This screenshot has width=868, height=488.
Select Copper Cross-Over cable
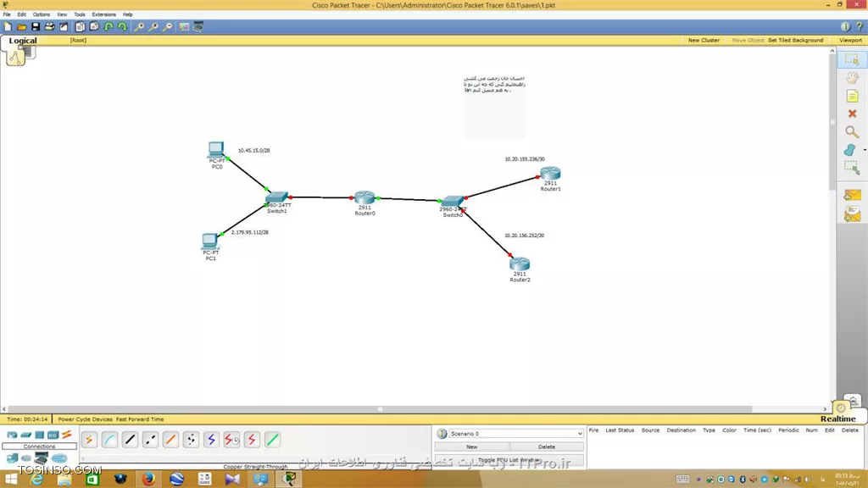[x=150, y=440]
